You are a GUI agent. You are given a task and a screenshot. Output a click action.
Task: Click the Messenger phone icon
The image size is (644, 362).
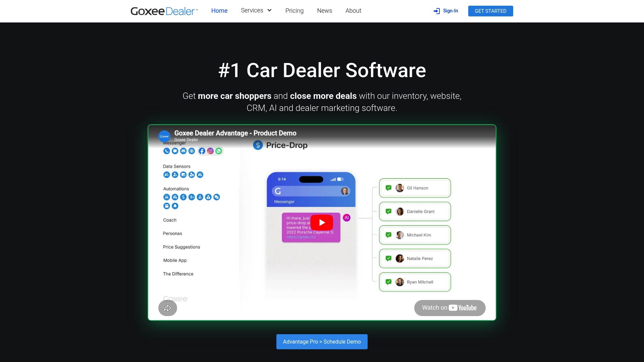[167, 151]
